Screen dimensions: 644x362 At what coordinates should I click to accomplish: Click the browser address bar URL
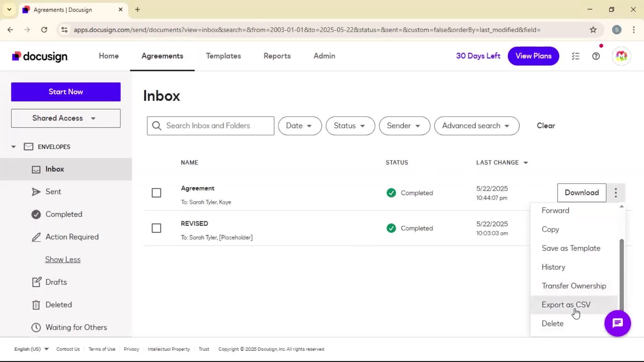pos(307,30)
